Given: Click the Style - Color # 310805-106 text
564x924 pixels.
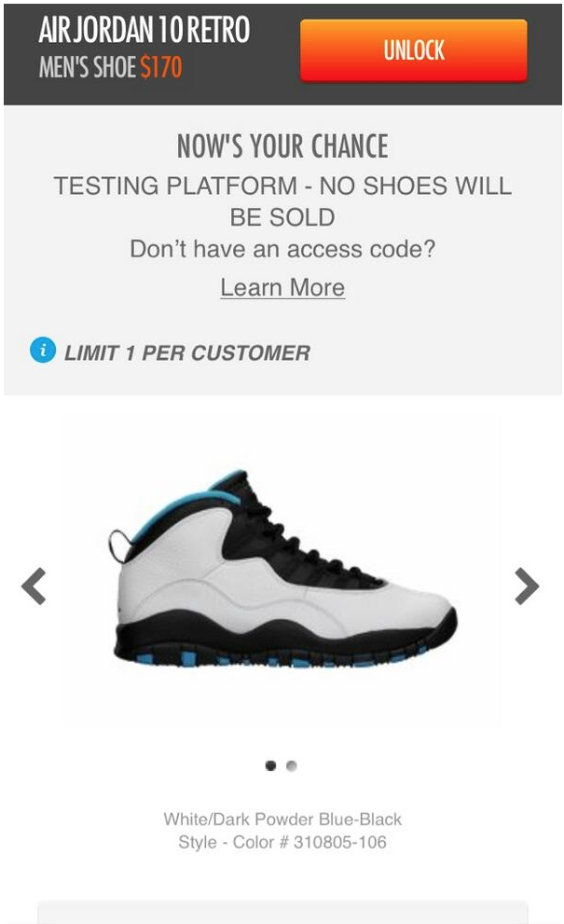Looking at the screenshot, I should pos(282,842).
